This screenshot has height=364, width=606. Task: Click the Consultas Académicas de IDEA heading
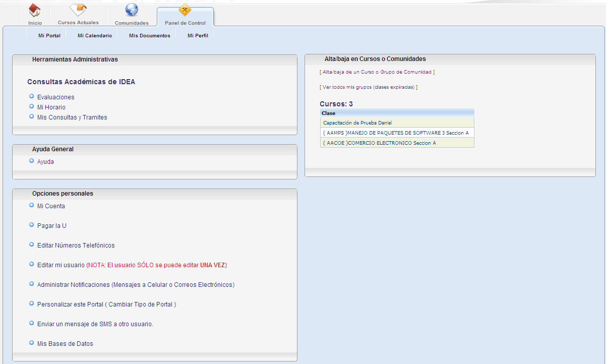pyautogui.click(x=81, y=82)
